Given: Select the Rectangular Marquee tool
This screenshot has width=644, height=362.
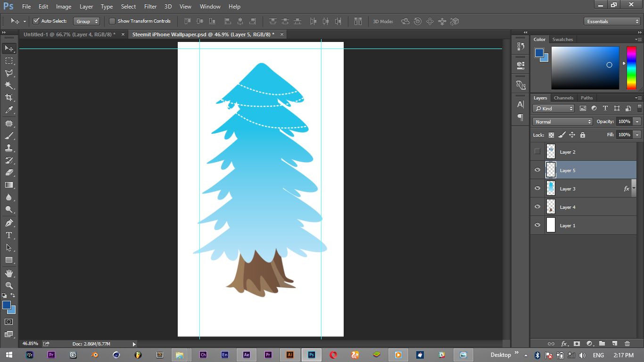Looking at the screenshot, I should pos(9,61).
